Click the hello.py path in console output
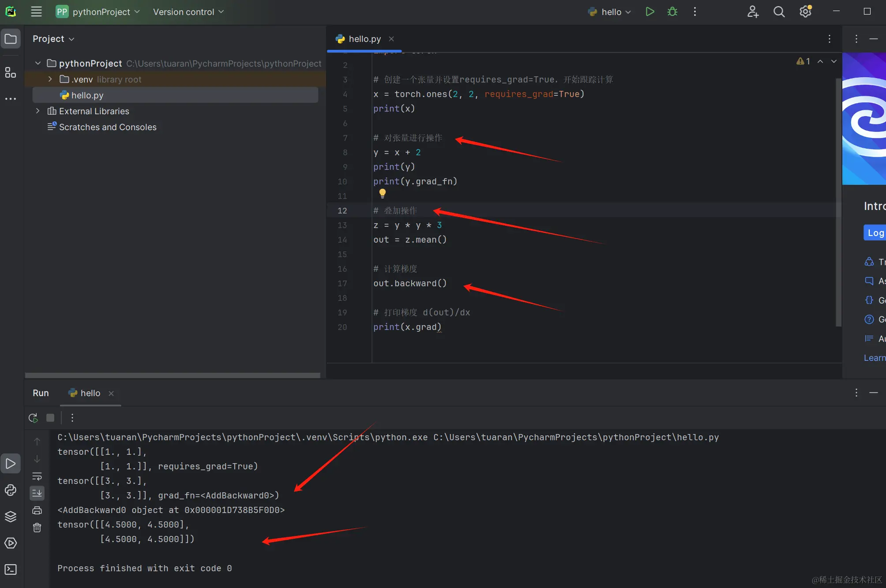 coord(576,437)
